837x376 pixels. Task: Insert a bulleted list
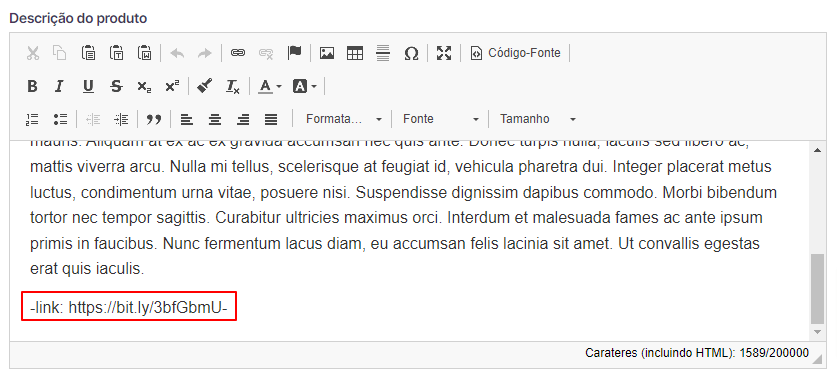[x=60, y=119]
